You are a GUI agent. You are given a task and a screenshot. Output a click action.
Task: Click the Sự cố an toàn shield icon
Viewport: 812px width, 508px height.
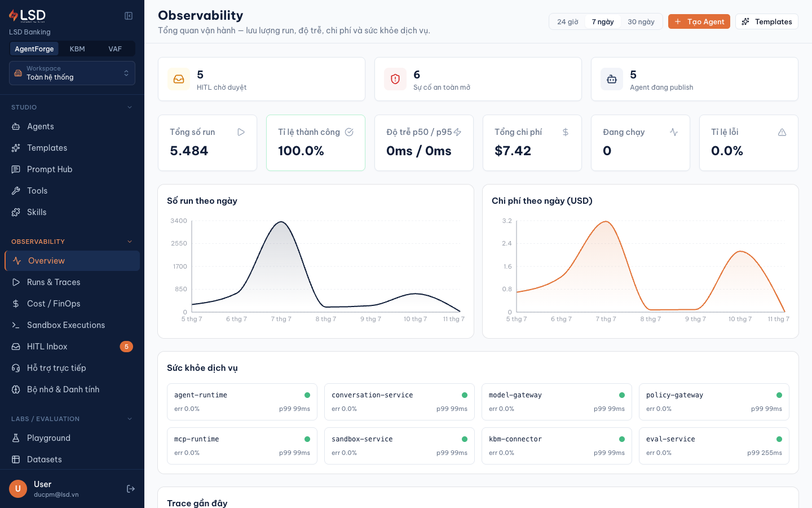point(395,79)
